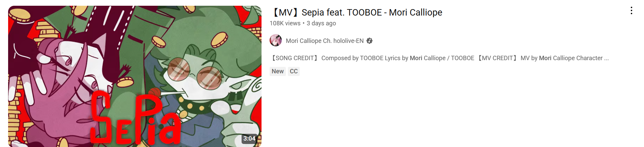Viewport: 644px width, 147px height.
Task: Click the New badge under description
Action: pos(278,71)
